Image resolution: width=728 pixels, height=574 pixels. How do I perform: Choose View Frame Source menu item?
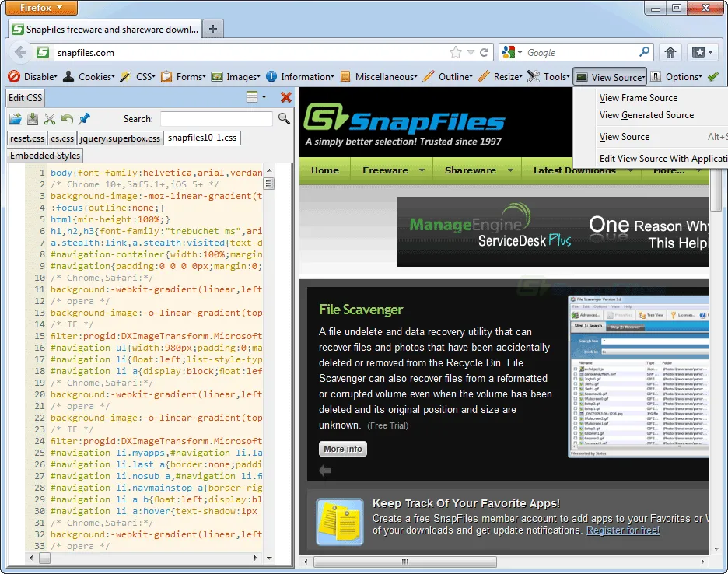[638, 98]
